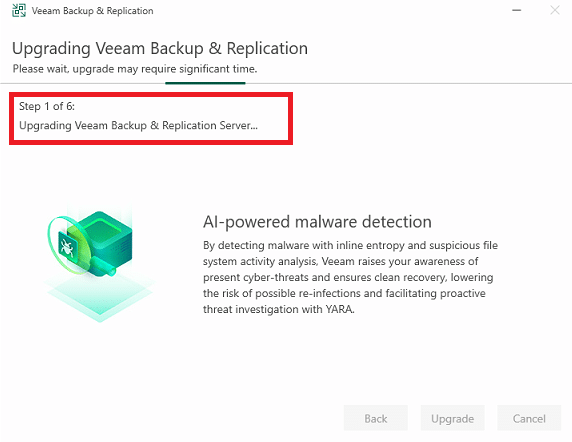This screenshot has height=442, width=572.
Task: Cancel the upgrade process
Action: [529, 418]
